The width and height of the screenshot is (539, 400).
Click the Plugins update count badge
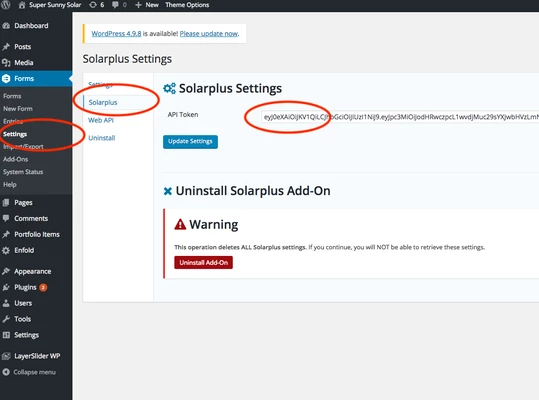point(43,287)
